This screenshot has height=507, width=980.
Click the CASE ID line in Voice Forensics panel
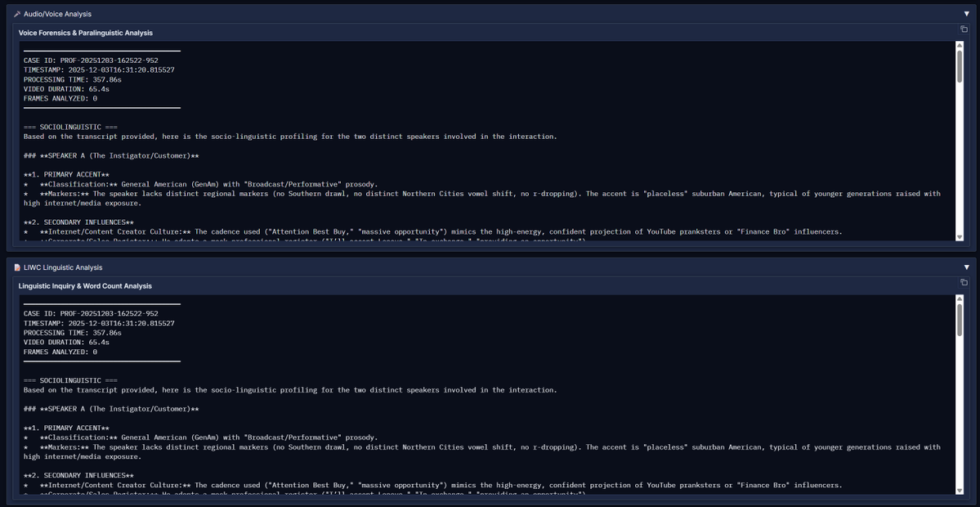[91, 61]
